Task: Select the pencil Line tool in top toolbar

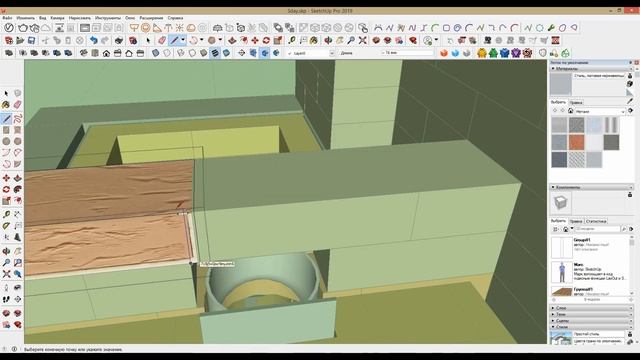Action: [x=174, y=40]
